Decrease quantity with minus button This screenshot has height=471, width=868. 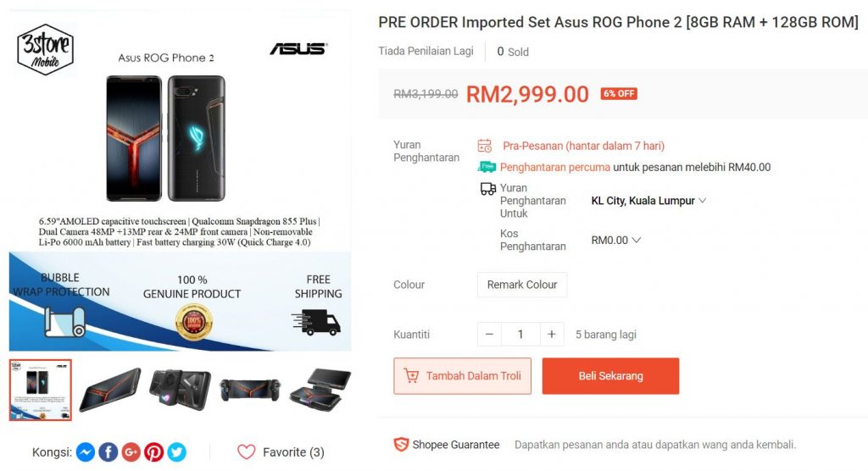[489, 335]
